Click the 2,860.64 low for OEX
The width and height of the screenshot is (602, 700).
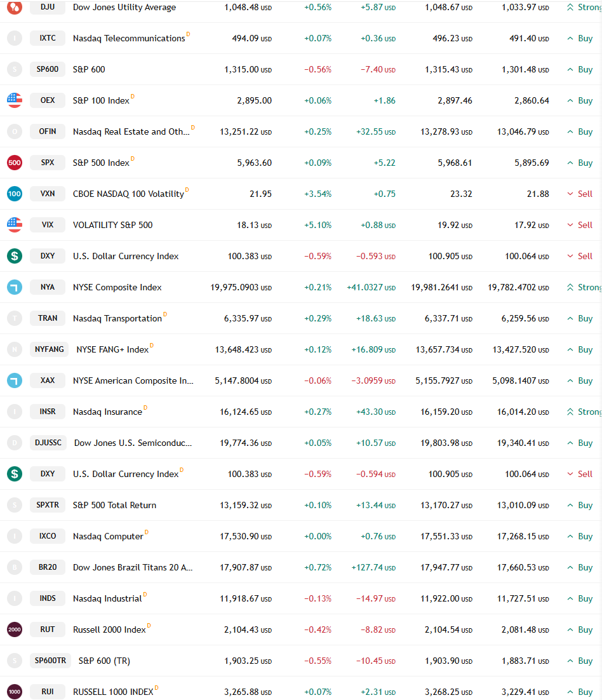coord(532,101)
